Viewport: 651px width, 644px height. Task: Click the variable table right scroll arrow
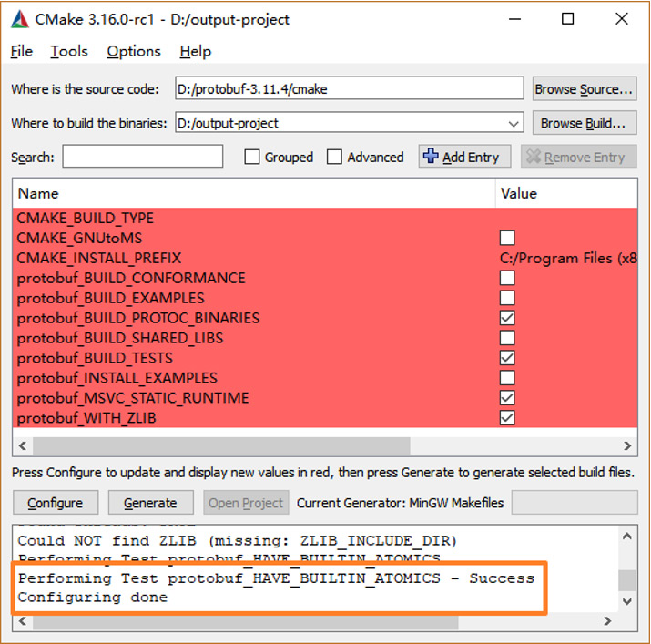coord(627,445)
